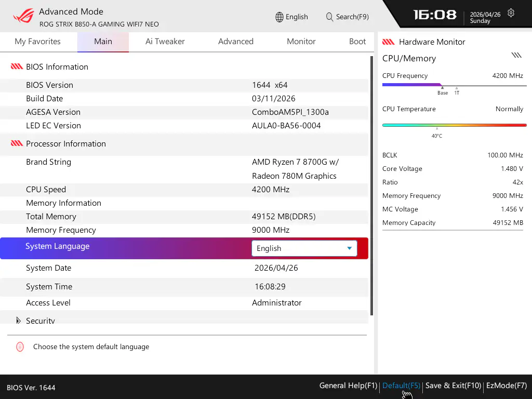Click the BIOS Version value 1644 x64
This screenshot has height=399, width=532.
click(270, 85)
